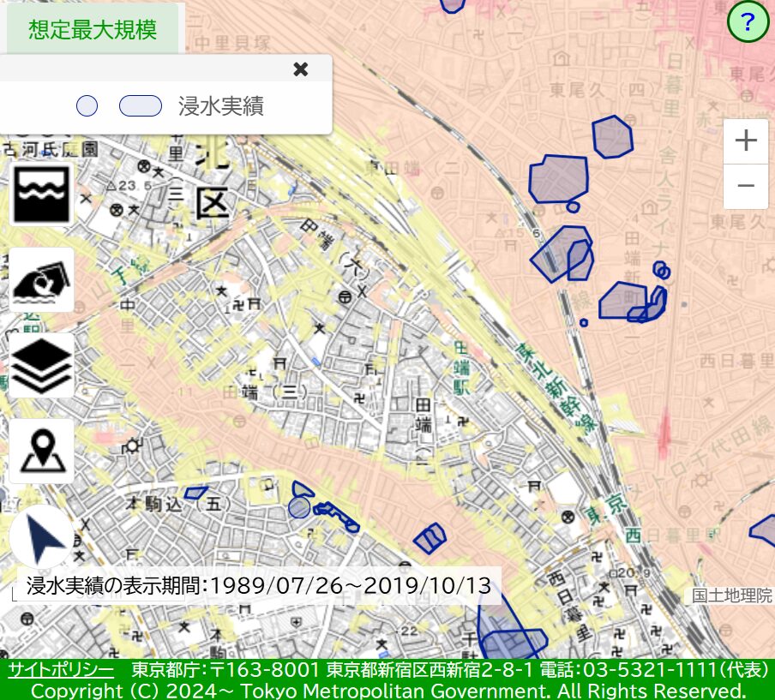Viewport: 775px width, 700px height.
Task: Click the 浸水実績の表示期間 date range label
Action: [259, 586]
